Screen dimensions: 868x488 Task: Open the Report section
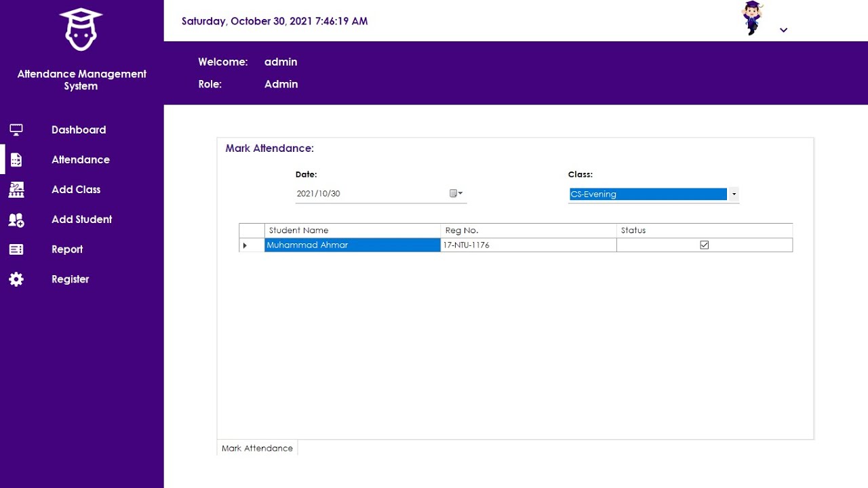pos(67,249)
